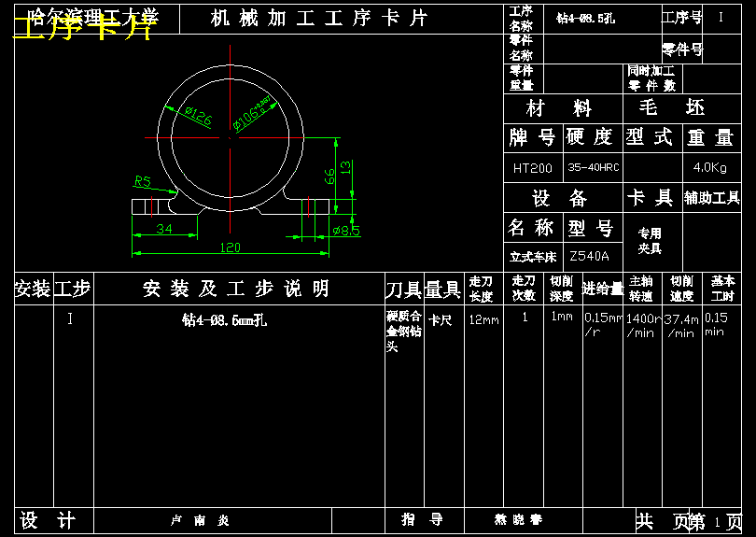The image size is (756, 537).
Task: Click the R5 radius dimension
Action: (143, 181)
